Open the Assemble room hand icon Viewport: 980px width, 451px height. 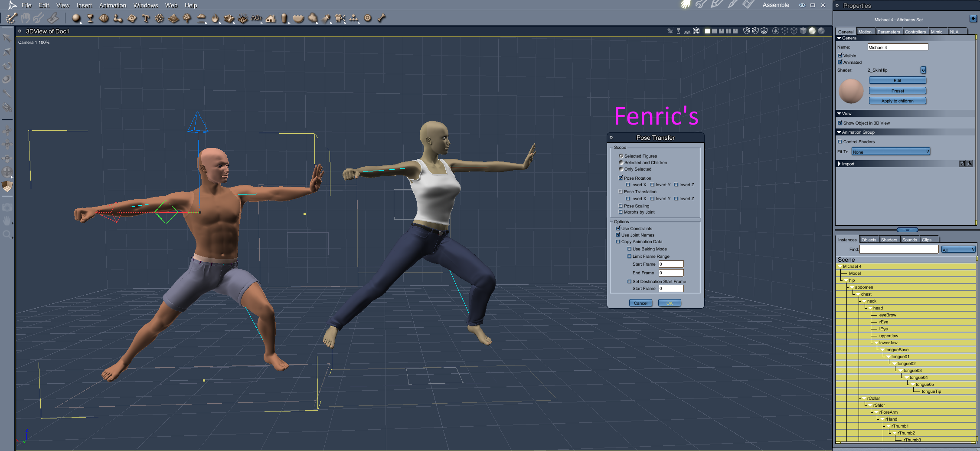(685, 5)
